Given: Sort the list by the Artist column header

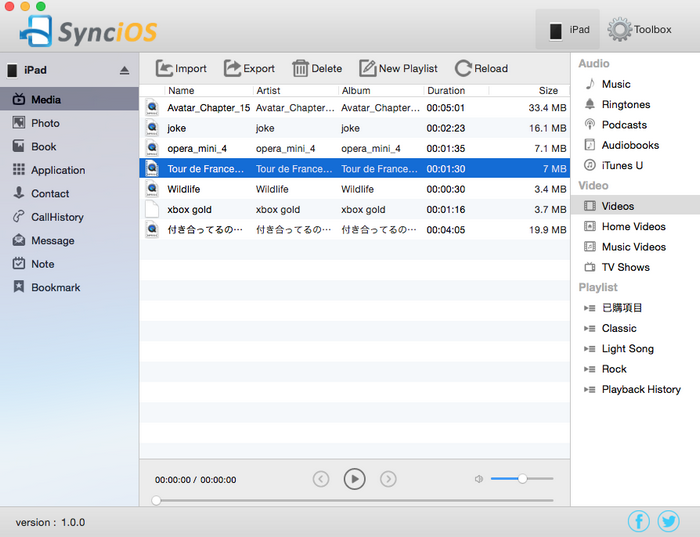Looking at the screenshot, I should pos(296,91).
